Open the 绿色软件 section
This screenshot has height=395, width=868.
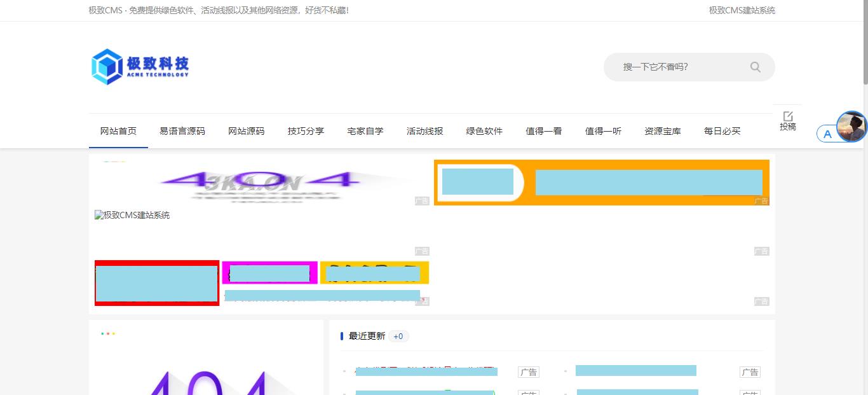pos(484,130)
